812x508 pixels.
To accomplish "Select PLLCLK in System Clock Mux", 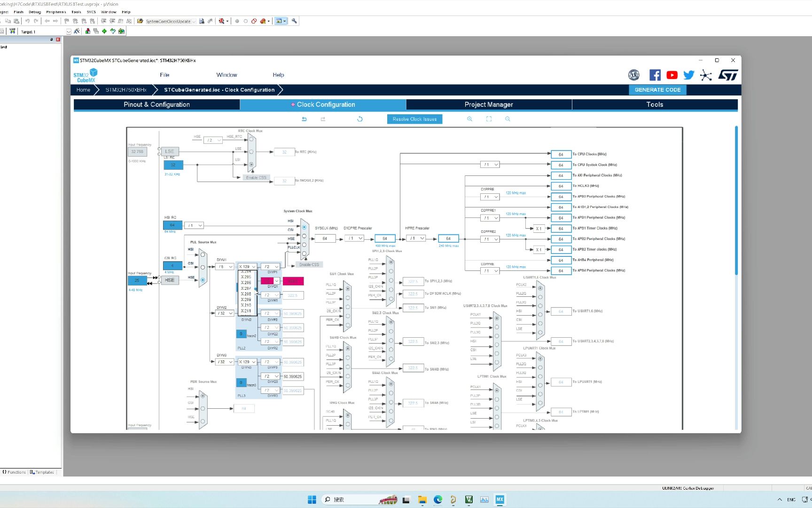I will (304, 254).
